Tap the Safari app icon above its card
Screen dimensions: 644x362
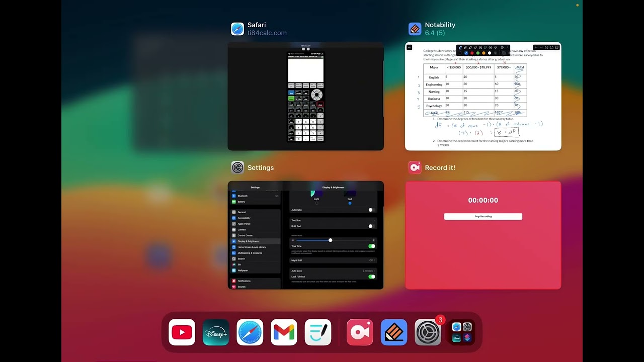[x=237, y=29]
